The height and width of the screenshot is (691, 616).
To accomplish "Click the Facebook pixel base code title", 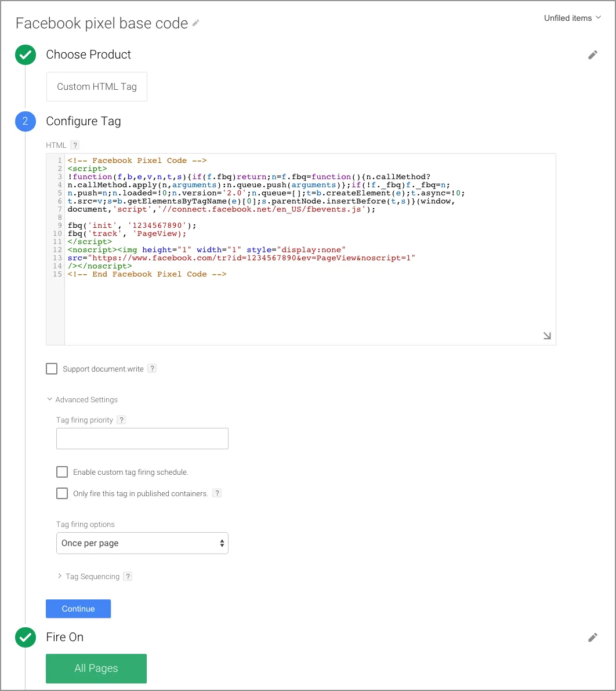I will pos(102,23).
